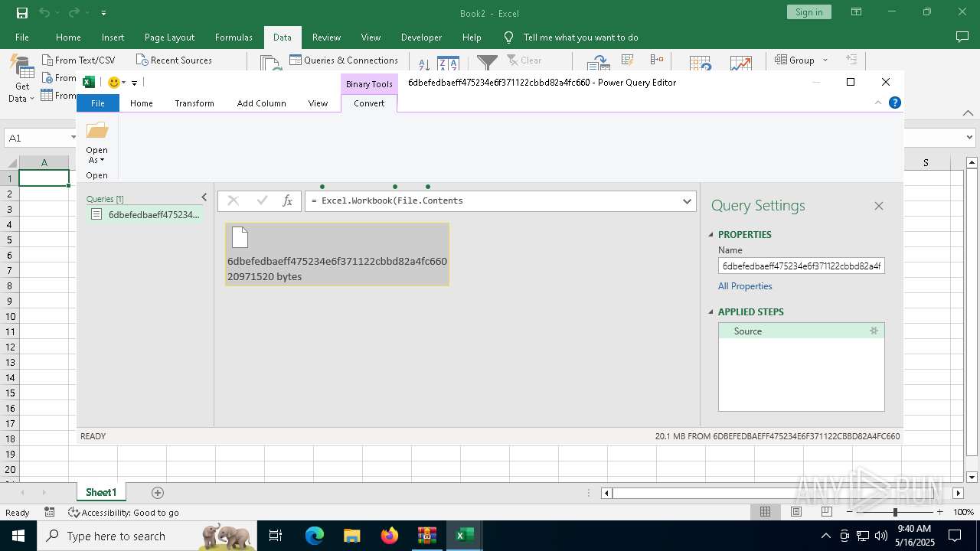Image resolution: width=980 pixels, height=551 pixels.
Task: Adjust the zoom slider in status bar
Action: pos(895,512)
